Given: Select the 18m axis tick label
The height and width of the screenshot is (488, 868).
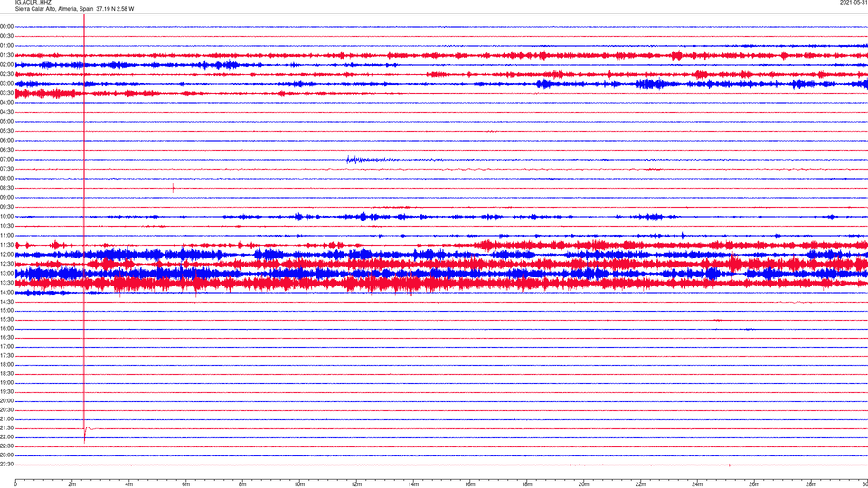Looking at the screenshot, I should [526, 484].
